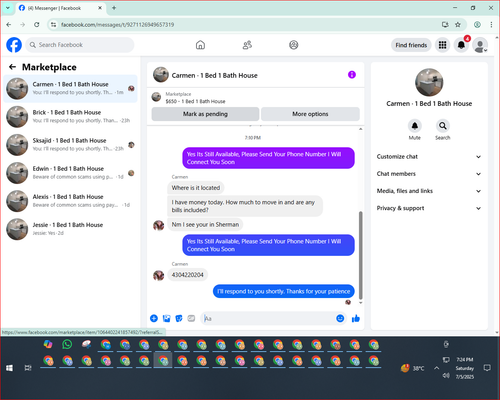Click the conversation header title Carmen

click(x=214, y=75)
